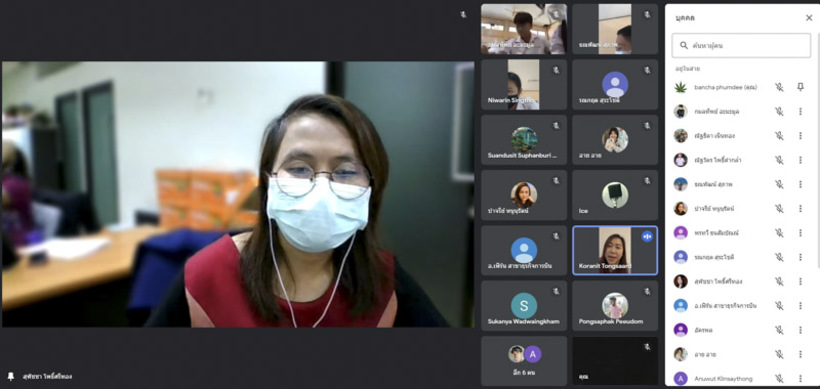Toggle mute icon on the second participant row

(779, 111)
